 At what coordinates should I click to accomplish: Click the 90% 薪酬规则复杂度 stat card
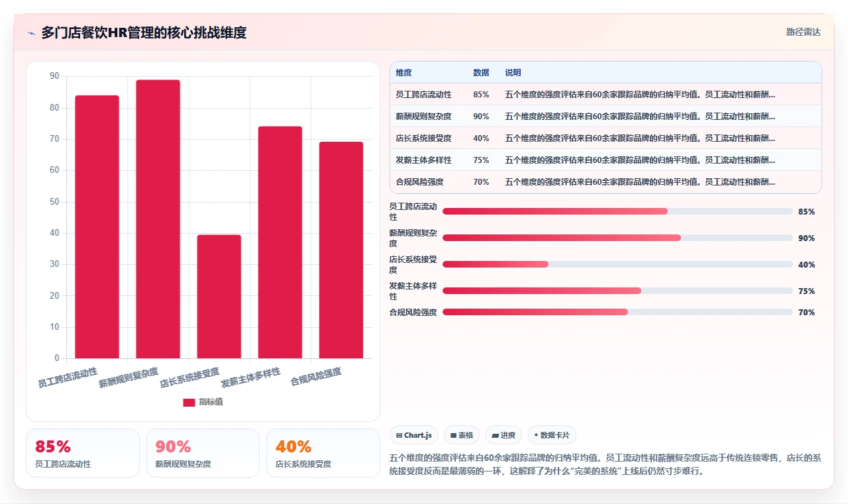click(203, 453)
